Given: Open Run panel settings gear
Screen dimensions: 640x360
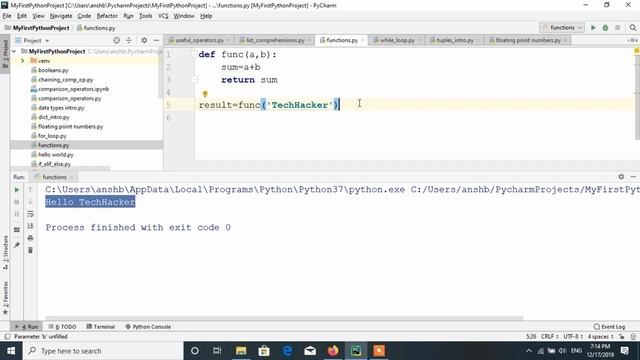Looking at the screenshot, I should click(x=621, y=177).
